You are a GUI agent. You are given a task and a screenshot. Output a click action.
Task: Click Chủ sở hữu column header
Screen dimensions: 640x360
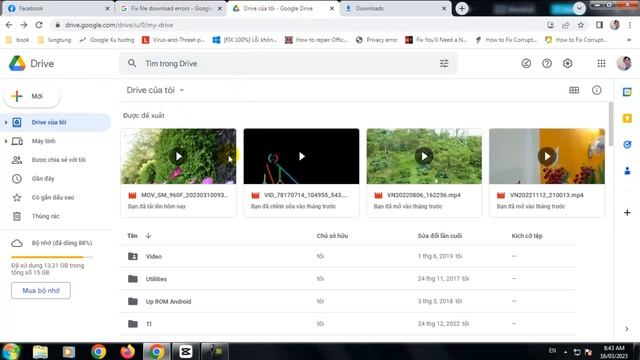[x=332, y=236]
